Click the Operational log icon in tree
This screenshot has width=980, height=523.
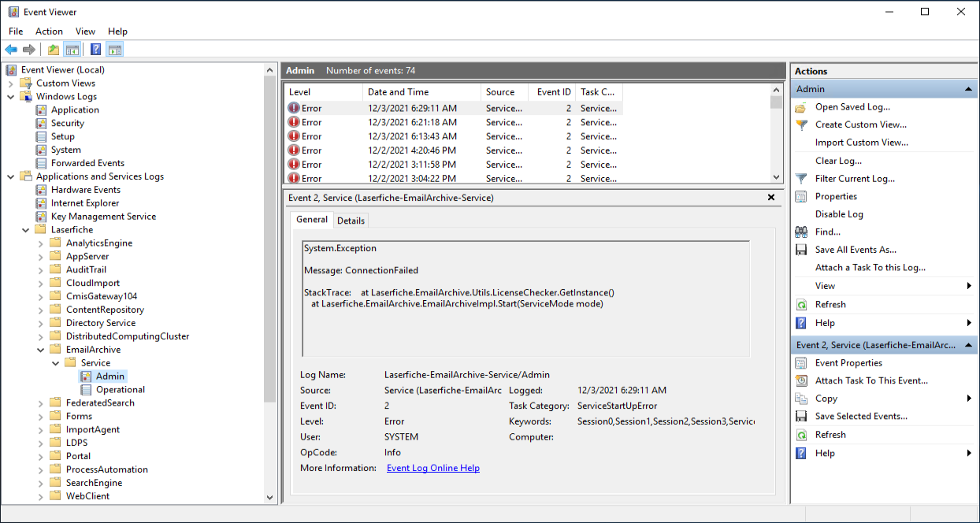pos(87,390)
